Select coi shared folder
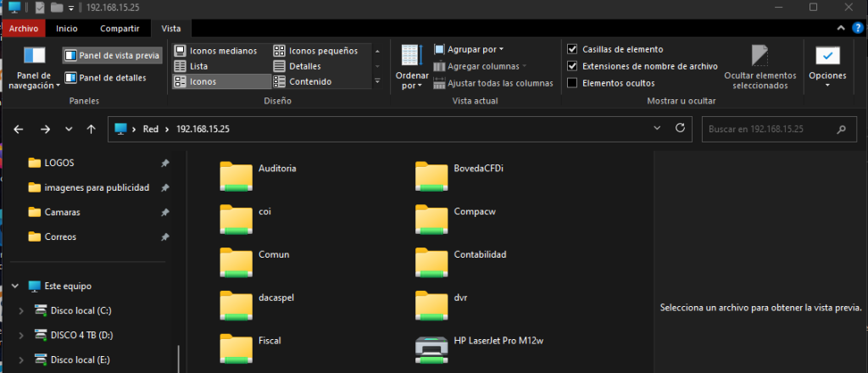 click(x=245, y=218)
